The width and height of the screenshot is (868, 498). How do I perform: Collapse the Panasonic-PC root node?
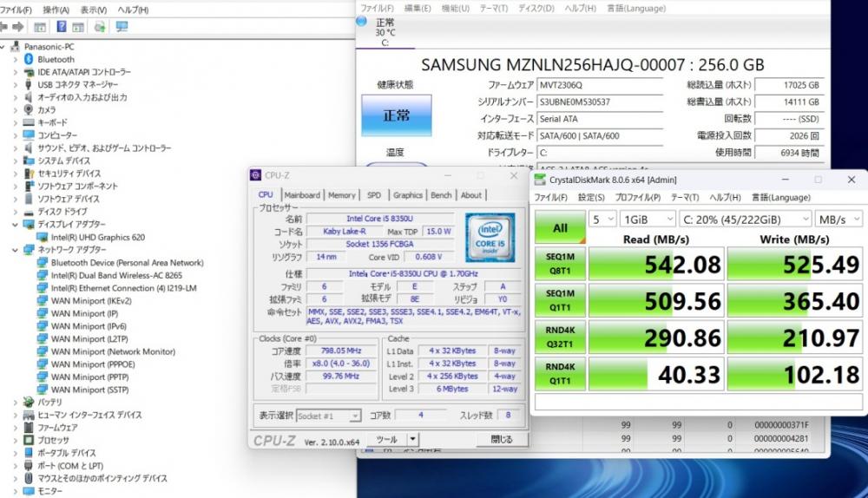pos(3,47)
